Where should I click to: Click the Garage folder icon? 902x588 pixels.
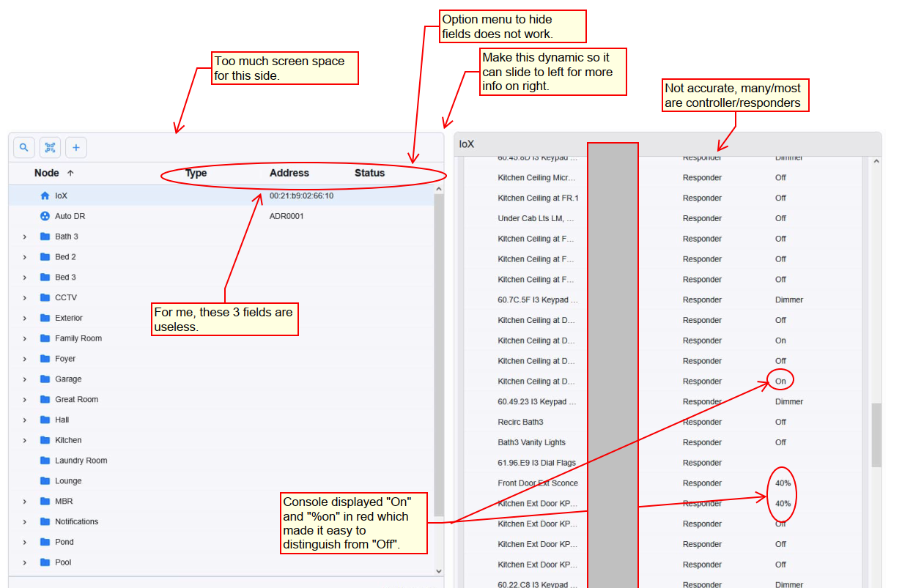(x=45, y=379)
